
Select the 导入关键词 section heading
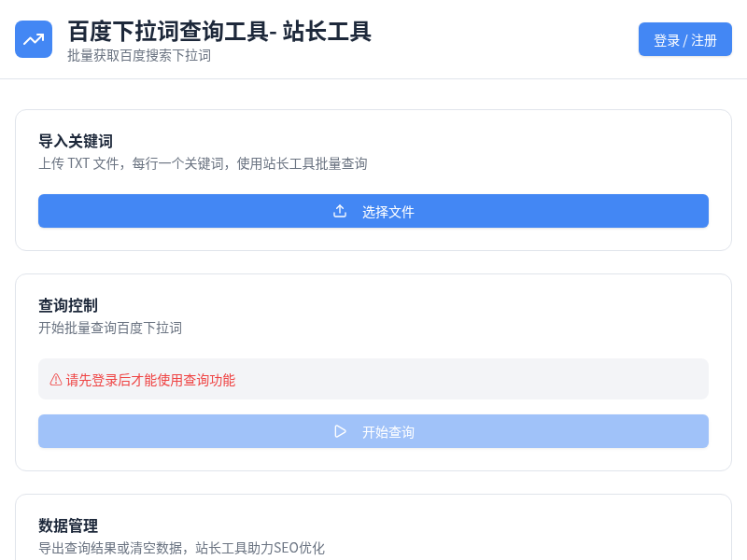pyautogui.click(x=76, y=141)
